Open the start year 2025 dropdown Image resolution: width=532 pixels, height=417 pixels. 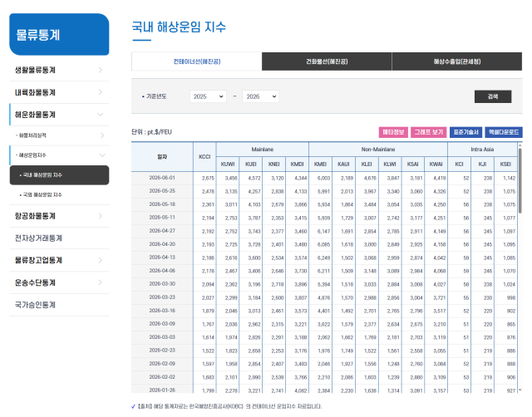(208, 96)
